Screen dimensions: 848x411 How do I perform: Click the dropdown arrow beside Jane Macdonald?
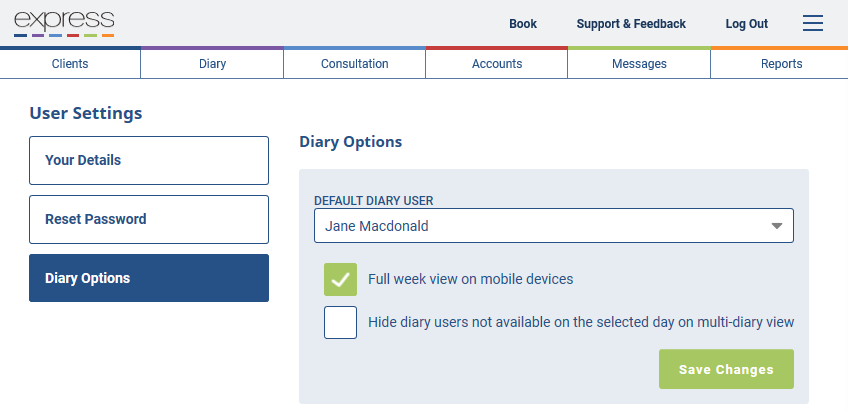[x=777, y=226]
